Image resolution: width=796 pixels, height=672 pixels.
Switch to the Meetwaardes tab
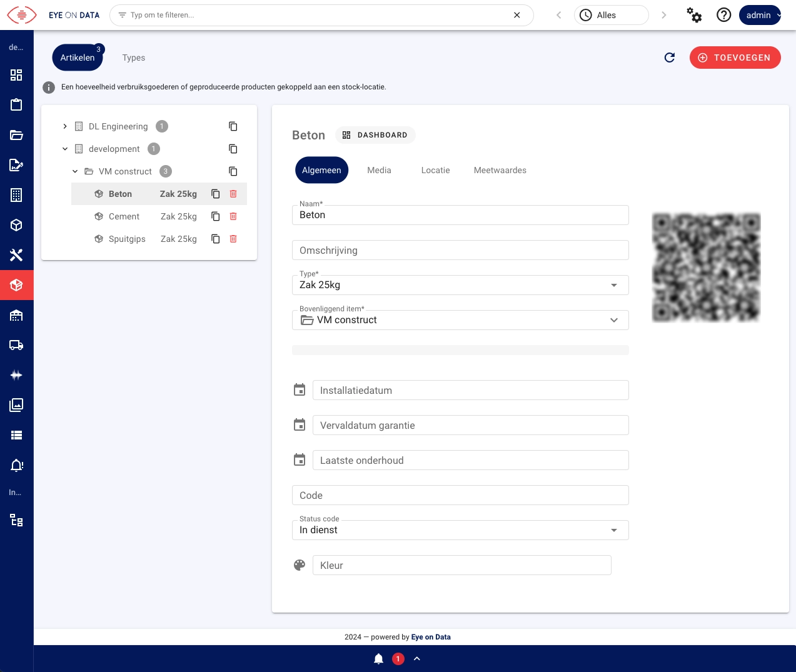(500, 170)
